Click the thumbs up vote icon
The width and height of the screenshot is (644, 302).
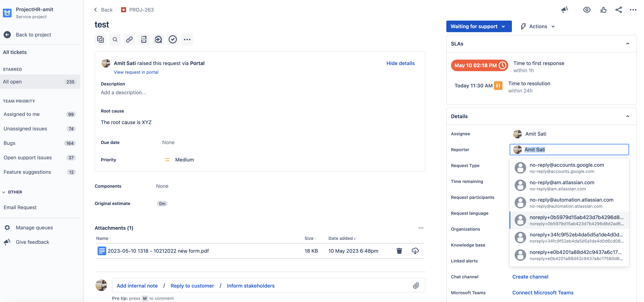603,10
